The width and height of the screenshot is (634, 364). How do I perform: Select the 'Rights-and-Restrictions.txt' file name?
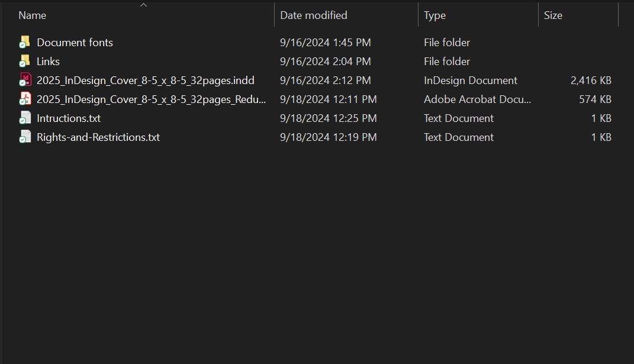coord(98,137)
